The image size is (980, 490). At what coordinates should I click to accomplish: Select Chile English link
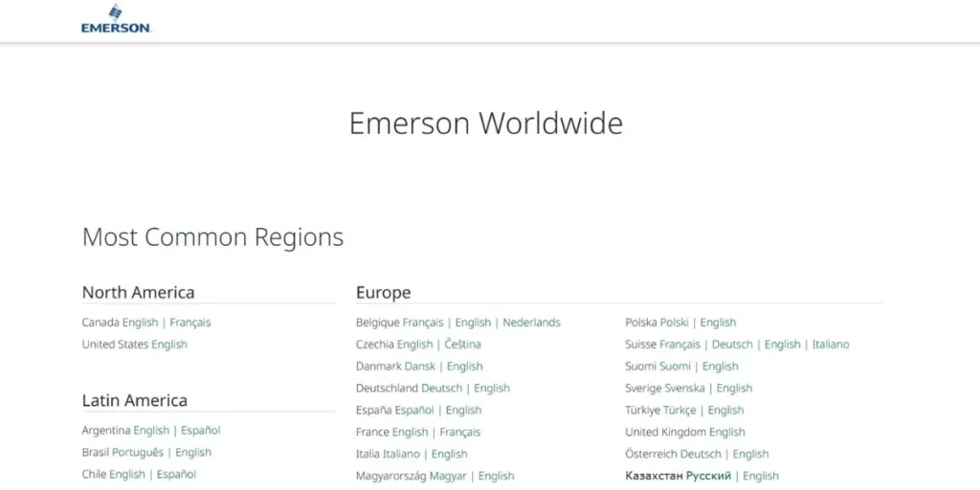click(127, 475)
